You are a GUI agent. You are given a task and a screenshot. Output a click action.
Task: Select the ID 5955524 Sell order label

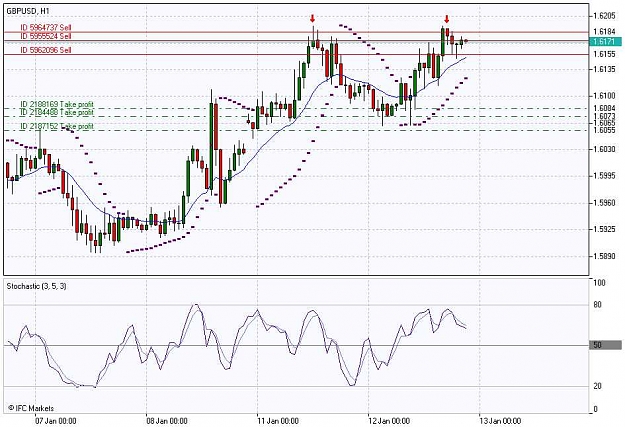point(46,36)
